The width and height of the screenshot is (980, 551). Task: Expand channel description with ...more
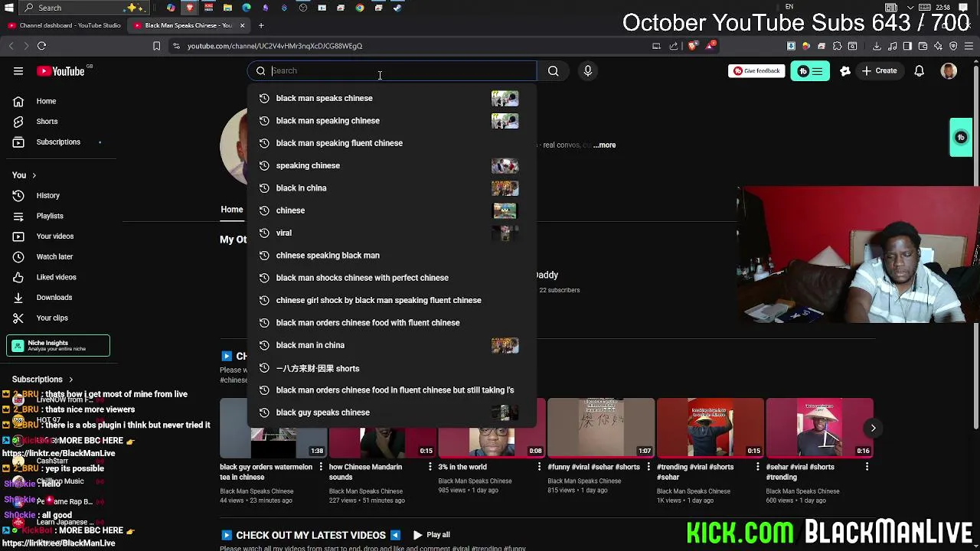[x=604, y=145]
